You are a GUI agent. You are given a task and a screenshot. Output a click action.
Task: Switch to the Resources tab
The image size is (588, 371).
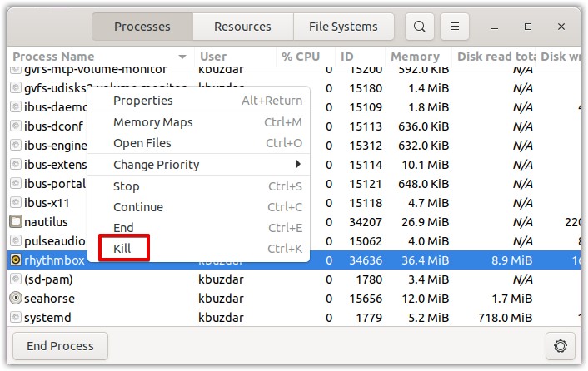[x=242, y=27]
